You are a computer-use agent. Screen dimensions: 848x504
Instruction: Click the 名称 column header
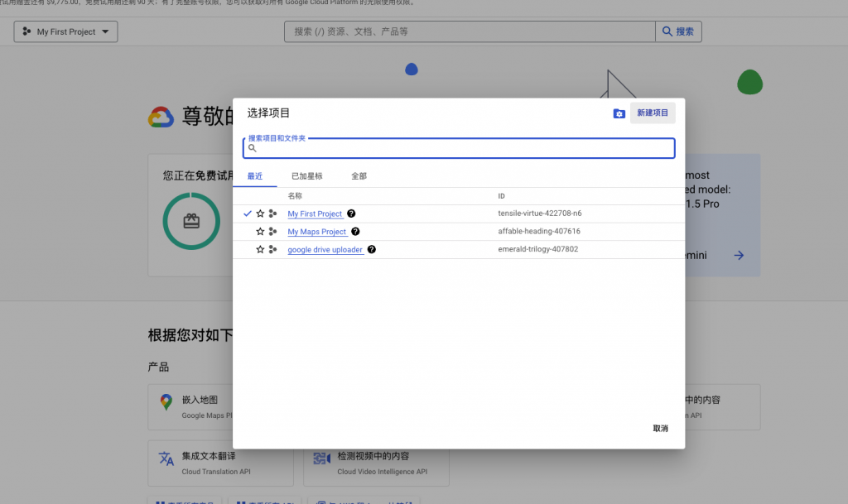295,196
